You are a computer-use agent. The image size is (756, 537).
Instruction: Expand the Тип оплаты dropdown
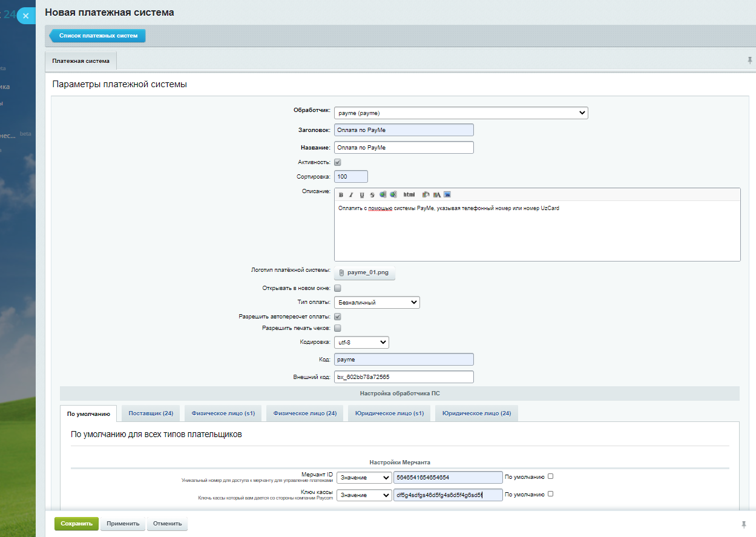(376, 302)
